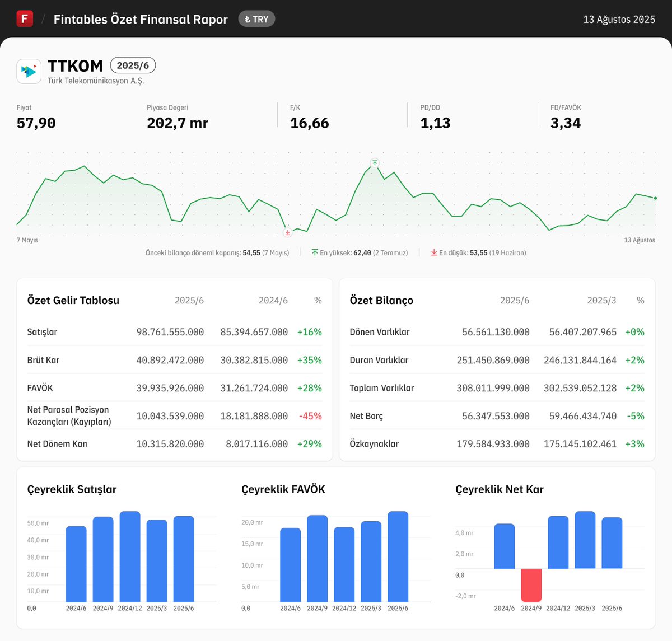Click the low point marker icon on the chart
Screen dimensions: 672x641
pos(287,232)
